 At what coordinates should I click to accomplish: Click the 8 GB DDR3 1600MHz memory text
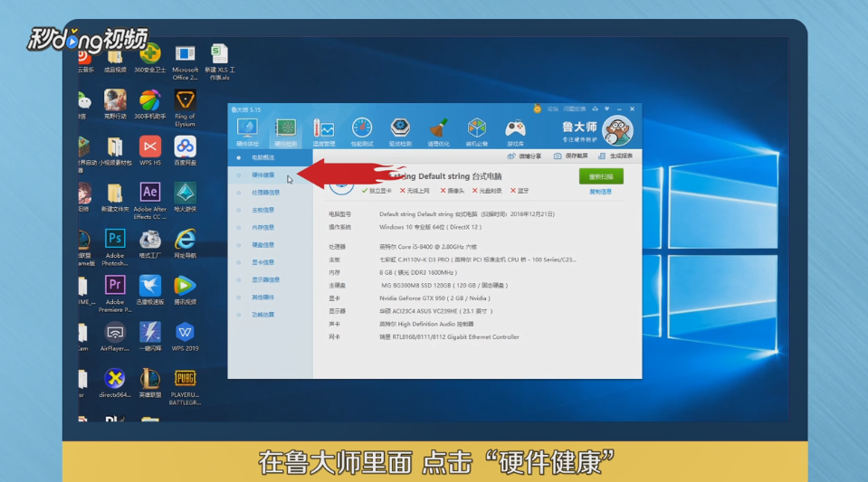click(x=418, y=273)
